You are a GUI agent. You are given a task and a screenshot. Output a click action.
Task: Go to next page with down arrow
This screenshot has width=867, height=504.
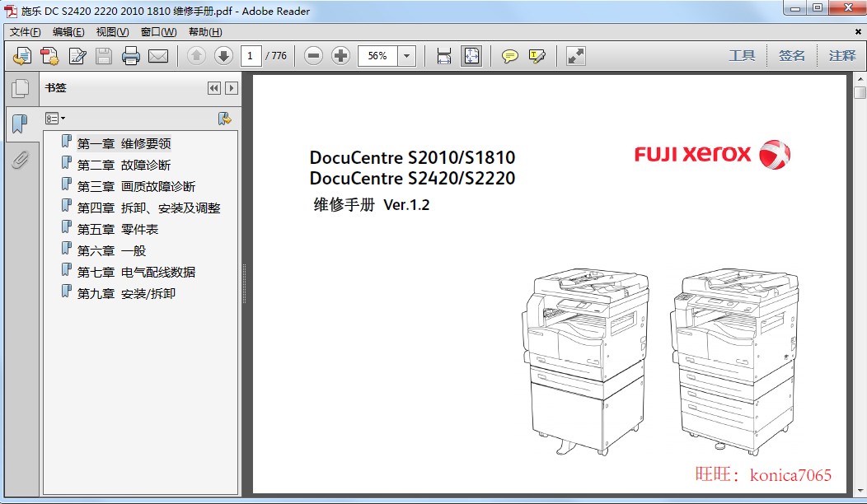click(x=223, y=56)
